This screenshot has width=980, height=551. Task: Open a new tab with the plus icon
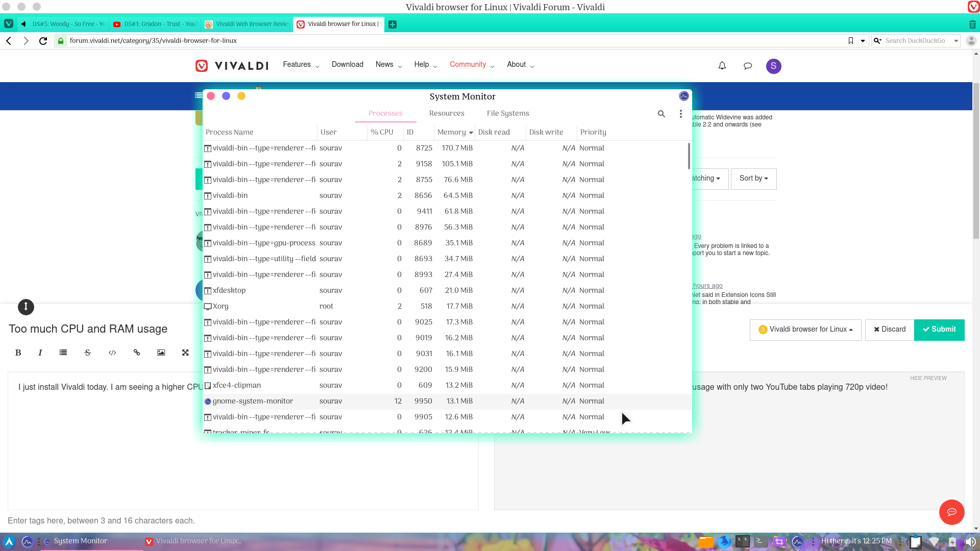coord(393,24)
